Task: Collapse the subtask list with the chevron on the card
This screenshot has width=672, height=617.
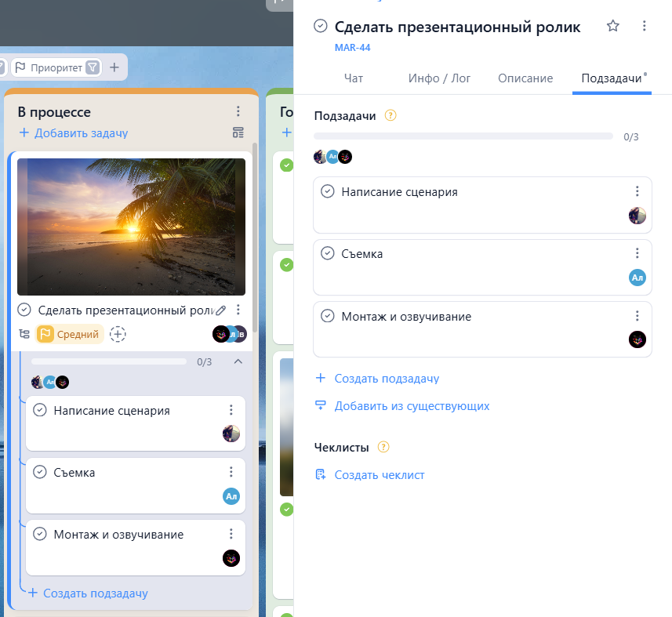Action: click(237, 361)
